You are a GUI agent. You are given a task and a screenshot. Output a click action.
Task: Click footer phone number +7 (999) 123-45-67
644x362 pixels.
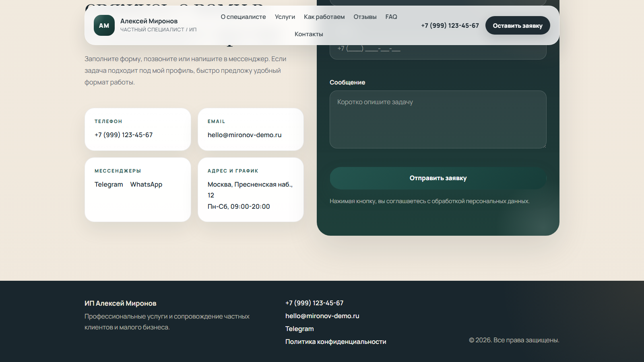pos(314,303)
